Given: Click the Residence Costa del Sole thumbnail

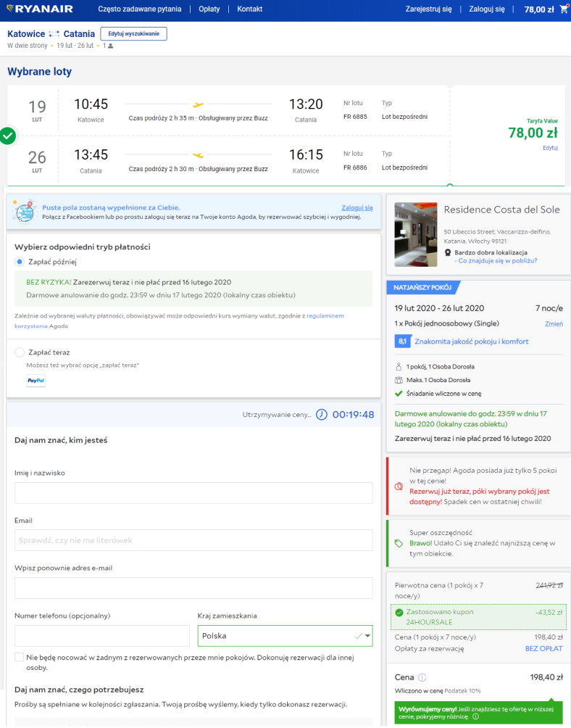Looking at the screenshot, I should [416, 234].
